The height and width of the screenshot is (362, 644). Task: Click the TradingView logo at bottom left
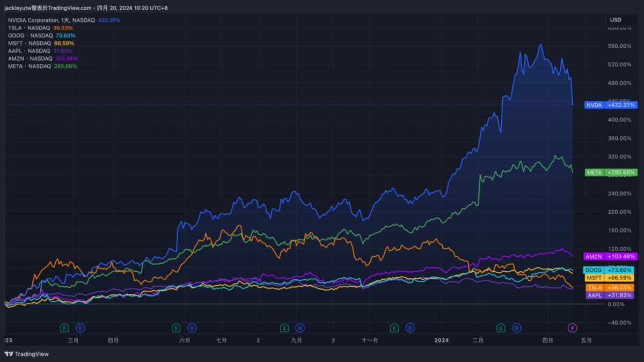pos(26,354)
